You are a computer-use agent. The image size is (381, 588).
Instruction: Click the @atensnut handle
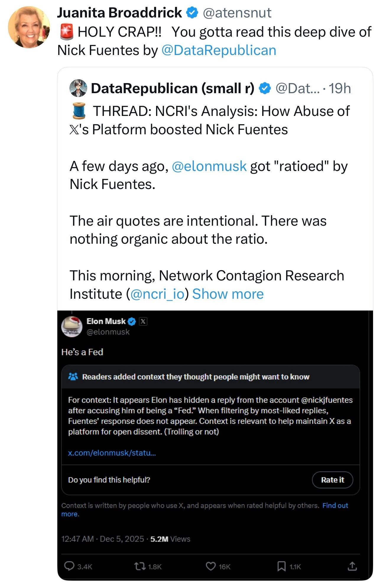coord(237,13)
